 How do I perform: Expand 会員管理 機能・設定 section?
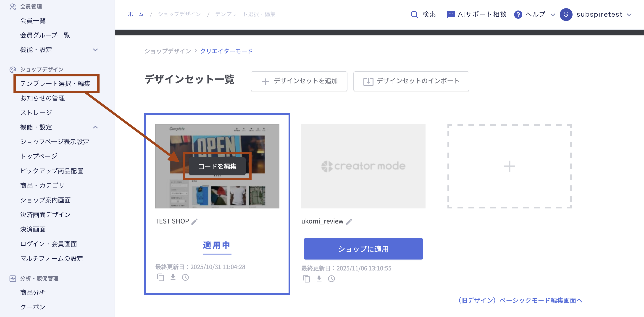pos(95,50)
